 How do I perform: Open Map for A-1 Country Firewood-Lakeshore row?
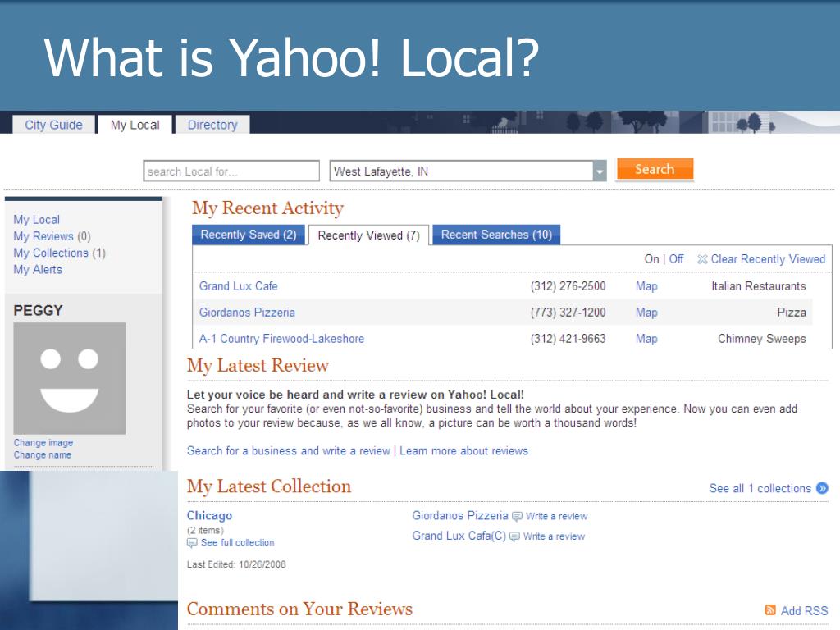pyautogui.click(x=646, y=339)
